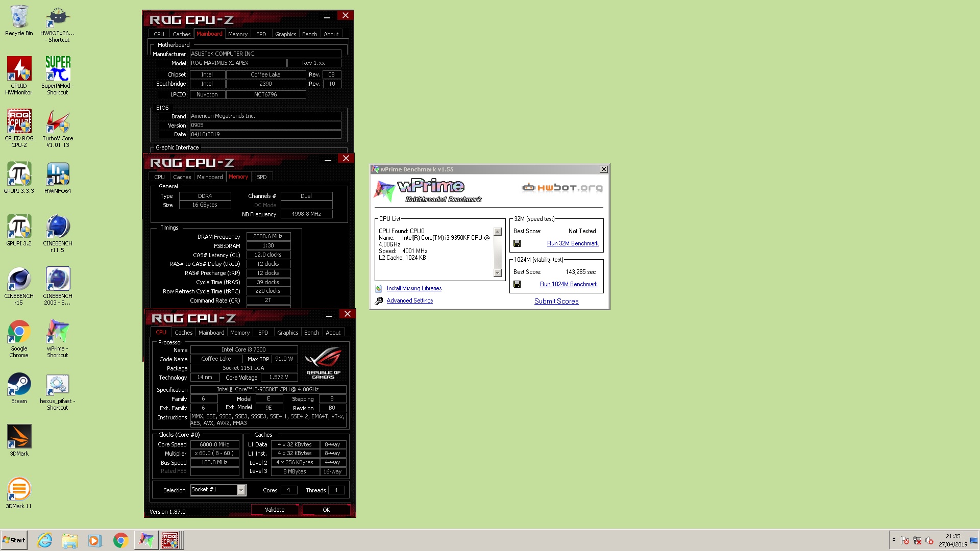Open the CINEBENCH r11.5 desktop icon
980x551 pixels.
58,233
